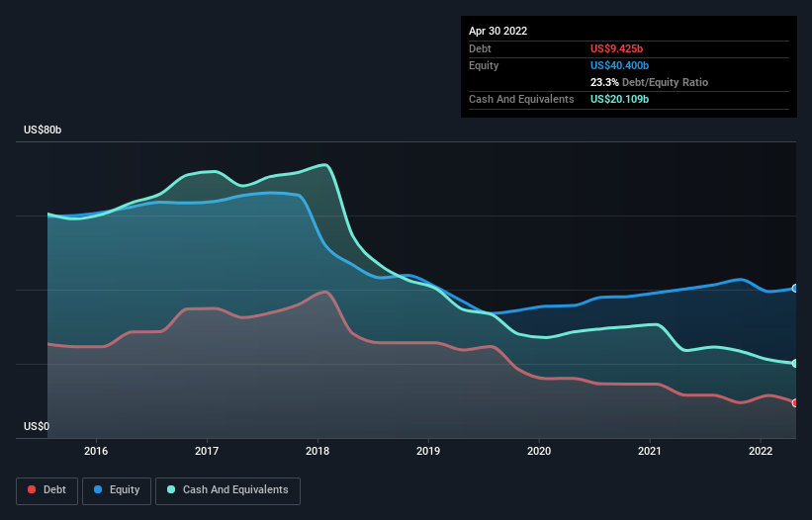Select the 2018 x-axis label

tap(317, 451)
